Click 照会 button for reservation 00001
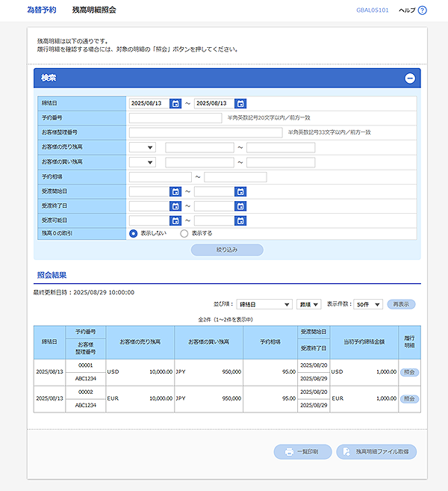 (x=409, y=372)
